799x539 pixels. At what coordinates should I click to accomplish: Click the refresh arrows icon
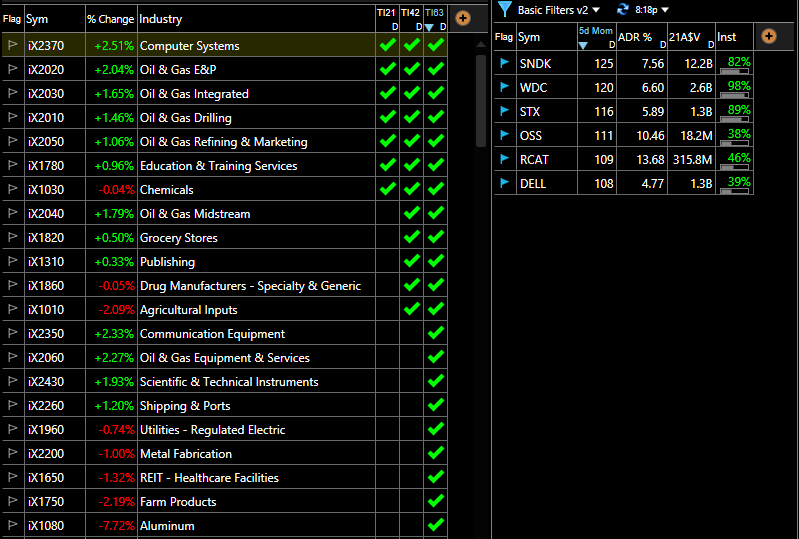(x=623, y=9)
